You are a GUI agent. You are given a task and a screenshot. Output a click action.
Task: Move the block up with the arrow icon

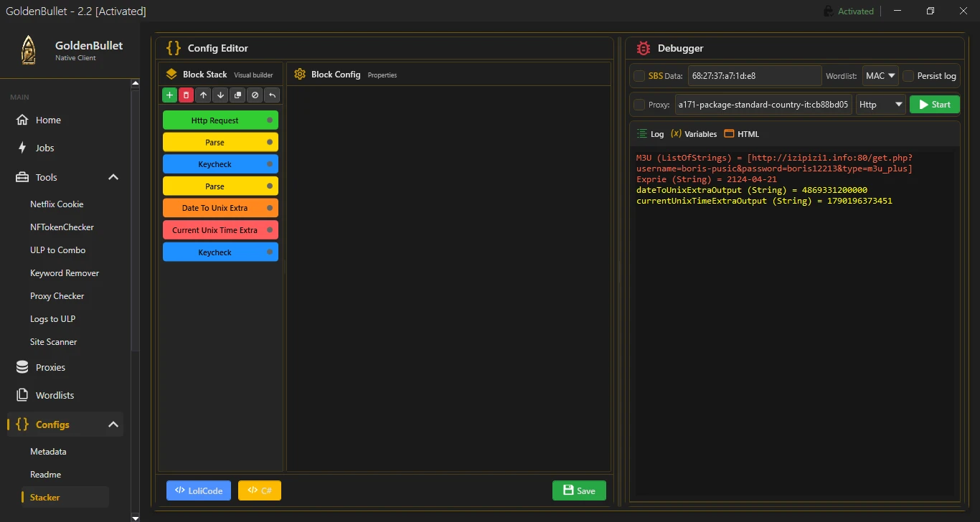pyautogui.click(x=204, y=95)
